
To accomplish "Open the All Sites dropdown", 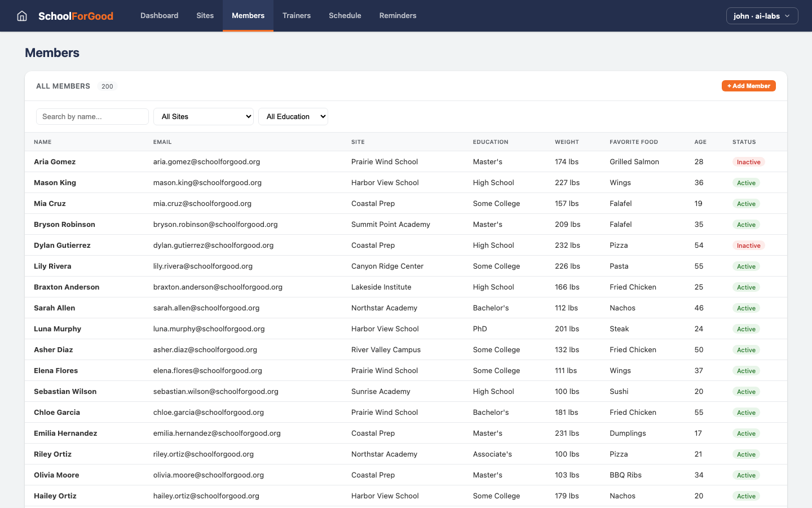I will (204, 116).
